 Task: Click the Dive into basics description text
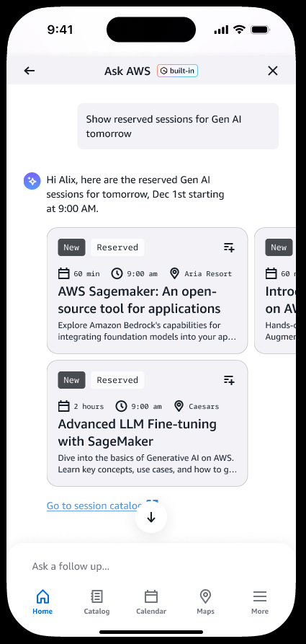pyautogui.click(x=148, y=463)
